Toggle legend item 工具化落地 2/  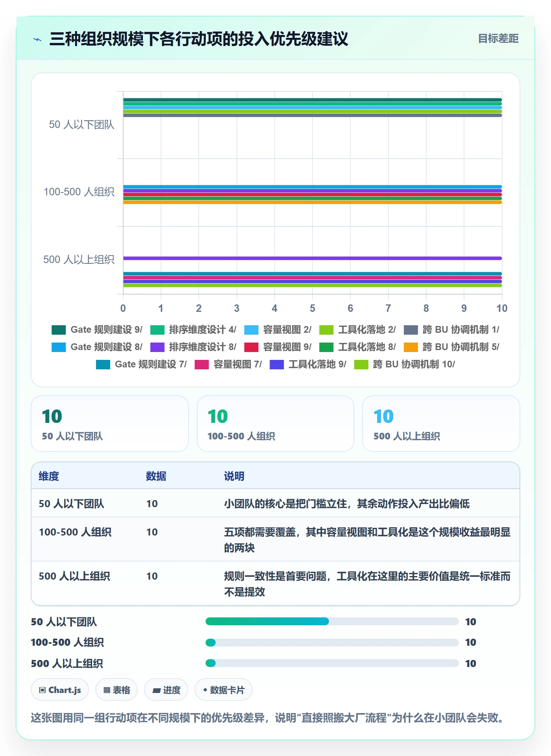357,330
